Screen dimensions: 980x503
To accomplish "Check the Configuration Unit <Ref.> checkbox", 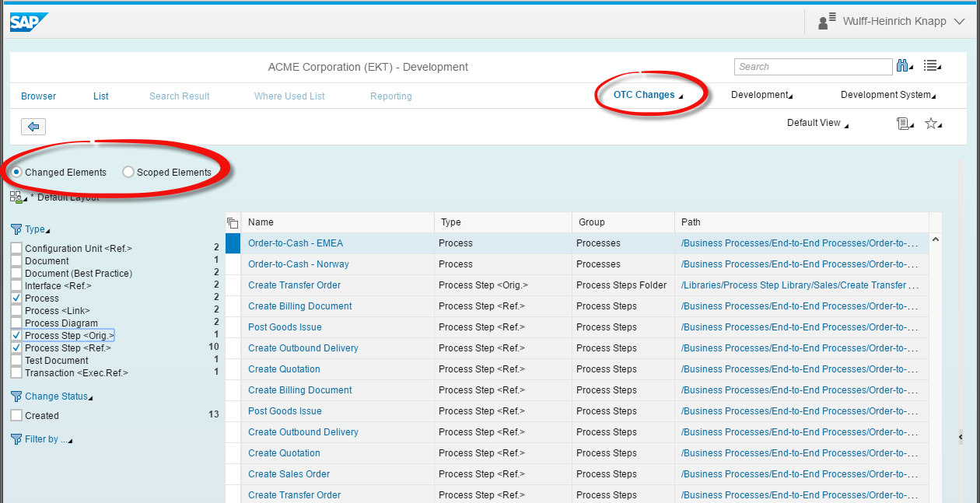I will point(16,248).
